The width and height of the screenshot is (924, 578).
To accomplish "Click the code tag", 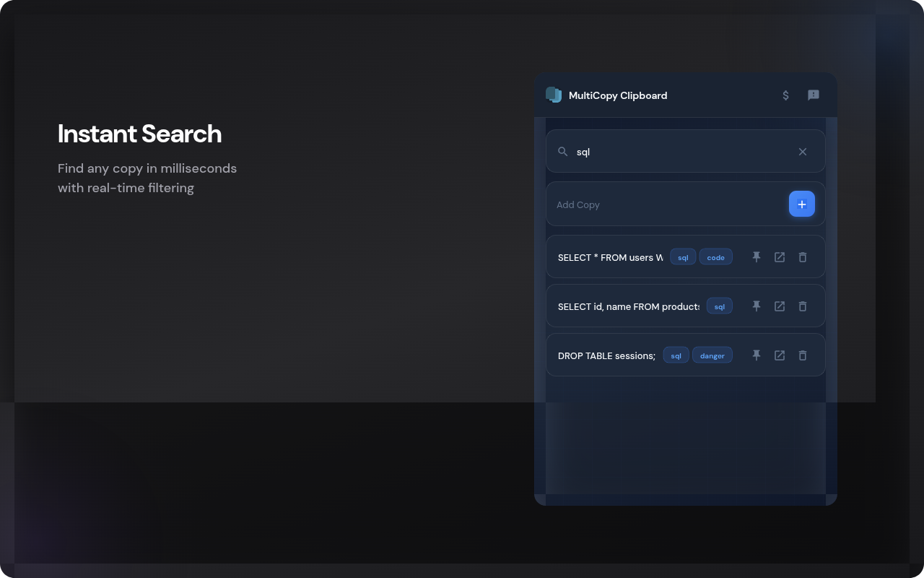I will (716, 257).
